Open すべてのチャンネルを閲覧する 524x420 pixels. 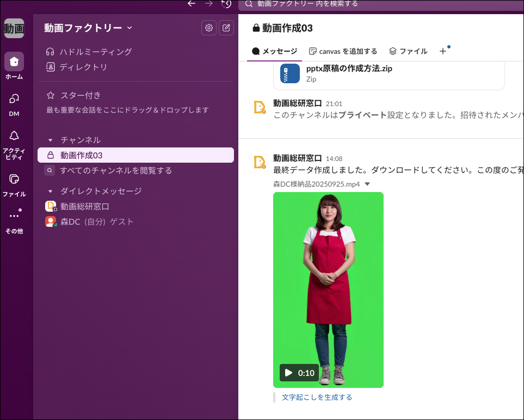click(115, 170)
